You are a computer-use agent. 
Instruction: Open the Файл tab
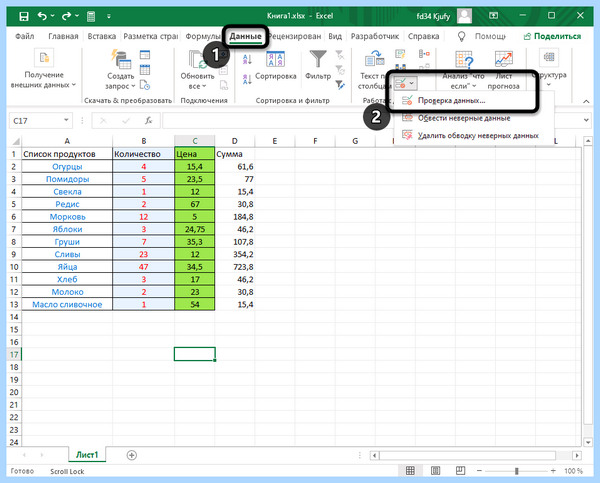[24, 36]
